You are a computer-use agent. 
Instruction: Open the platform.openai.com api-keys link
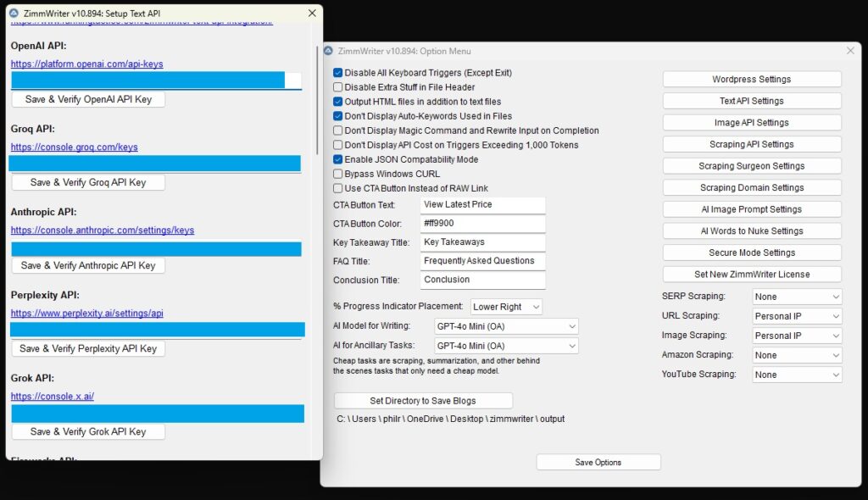click(87, 64)
